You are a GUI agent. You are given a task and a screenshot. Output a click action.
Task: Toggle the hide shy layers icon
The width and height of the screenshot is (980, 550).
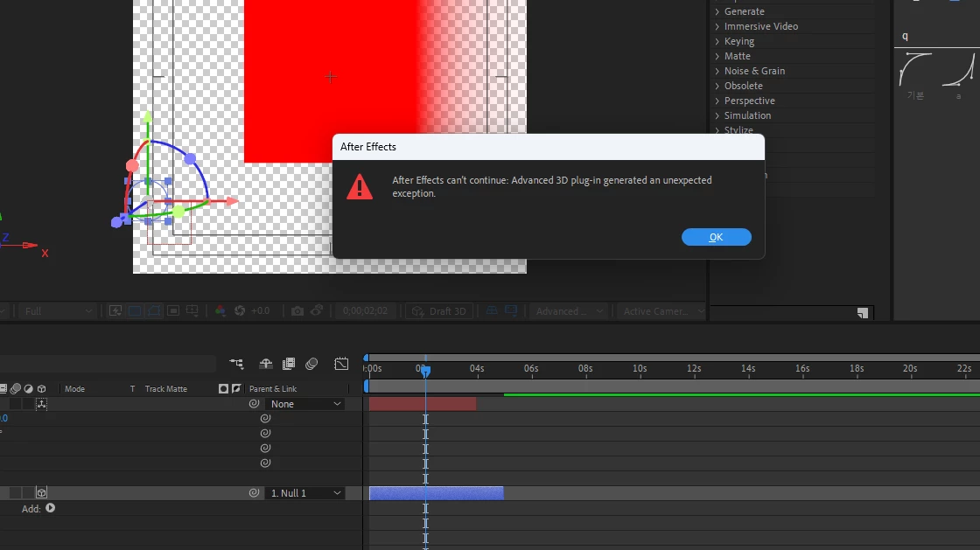[266, 364]
